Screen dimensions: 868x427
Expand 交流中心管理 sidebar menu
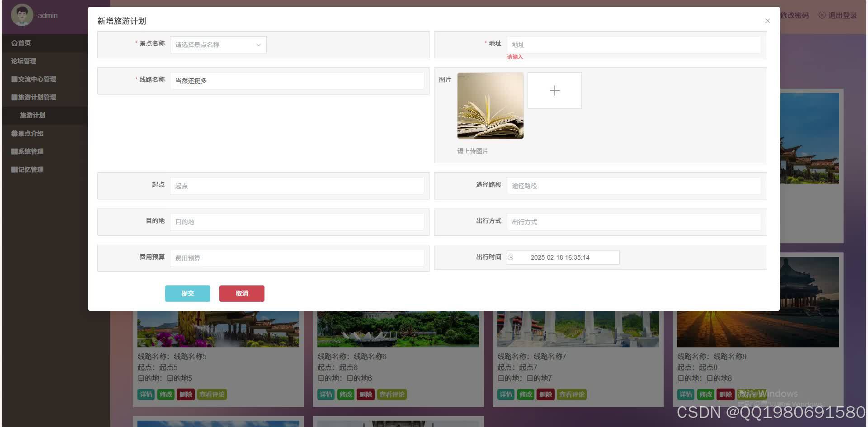[45, 79]
